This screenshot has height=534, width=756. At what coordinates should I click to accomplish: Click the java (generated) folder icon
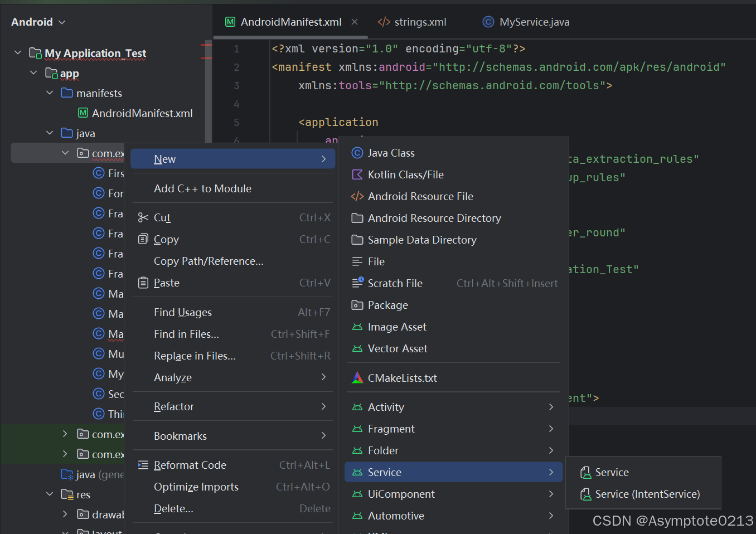point(67,474)
